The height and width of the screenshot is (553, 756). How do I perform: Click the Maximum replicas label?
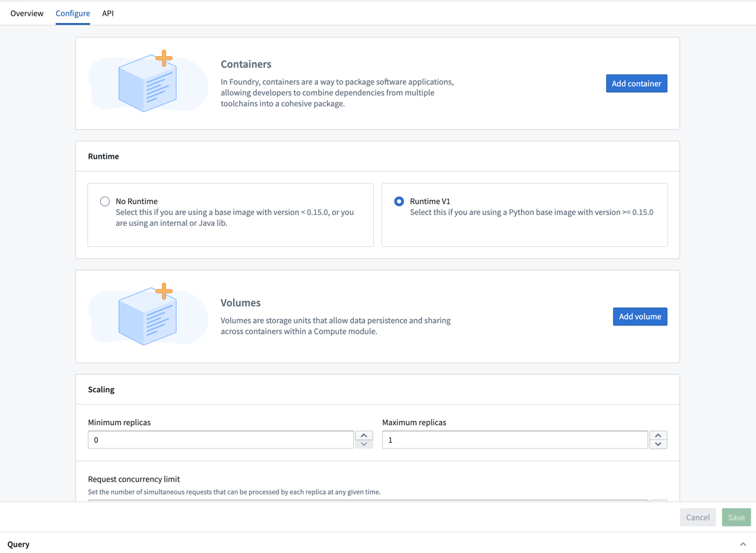point(414,422)
